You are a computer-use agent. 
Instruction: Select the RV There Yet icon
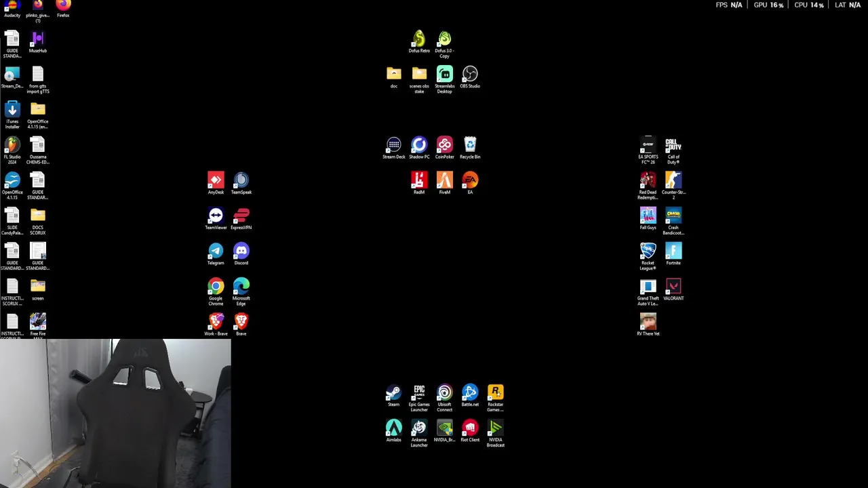point(648,325)
